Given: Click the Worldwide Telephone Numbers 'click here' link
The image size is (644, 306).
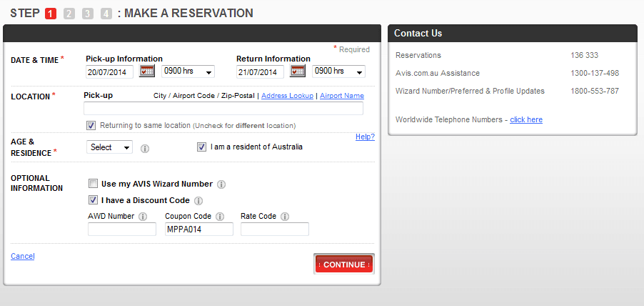Looking at the screenshot, I should (x=526, y=119).
